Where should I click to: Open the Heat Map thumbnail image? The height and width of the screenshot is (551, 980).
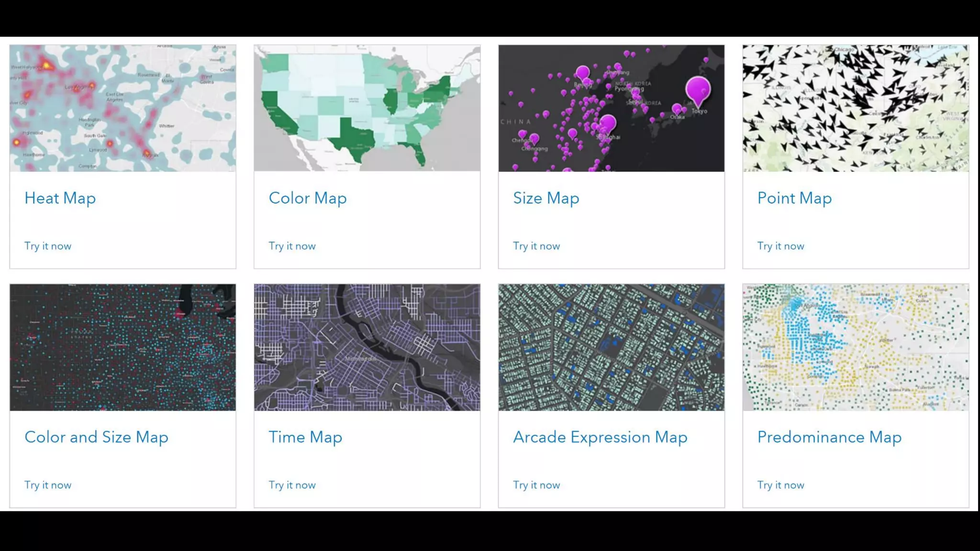[x=122, y=108]
